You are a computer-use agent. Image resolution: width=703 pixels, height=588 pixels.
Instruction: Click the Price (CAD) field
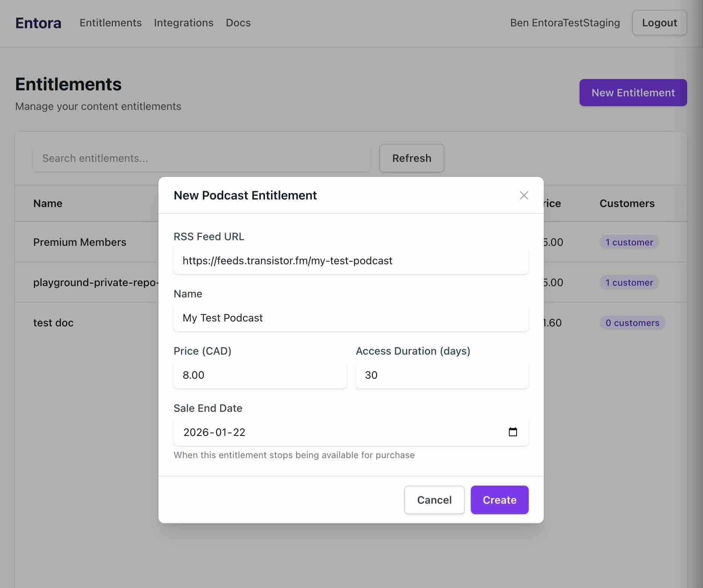[x=259, y=375]
